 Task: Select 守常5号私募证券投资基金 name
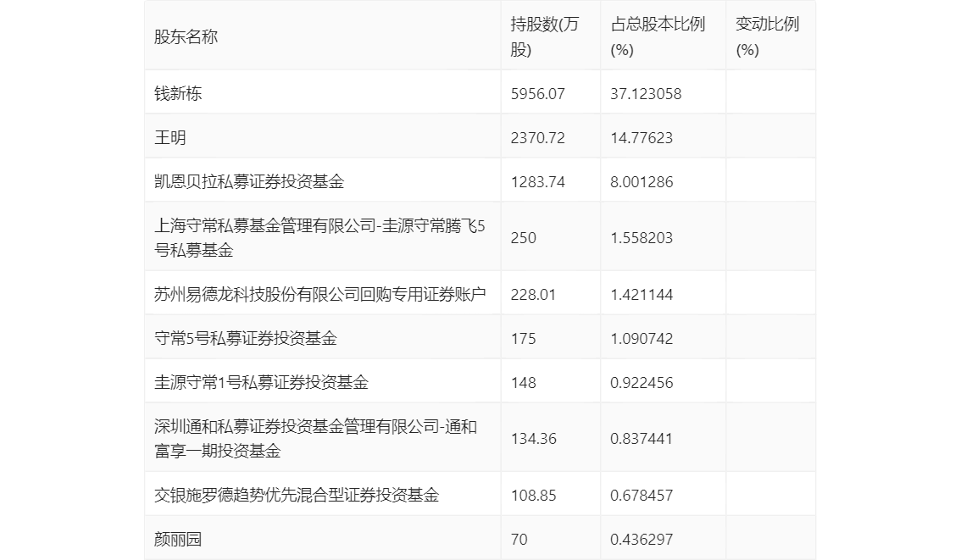(x=245, y=338)
